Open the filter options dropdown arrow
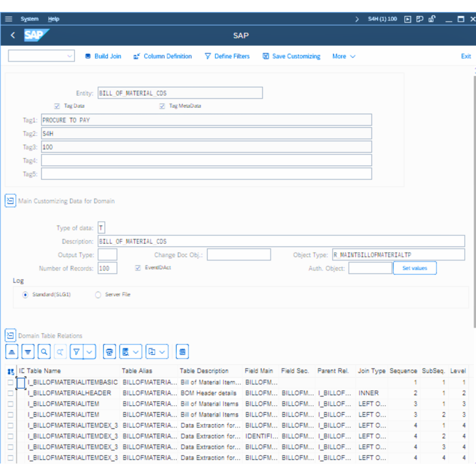The height and width of the screenshot is (476, 476). pos(89,352)
